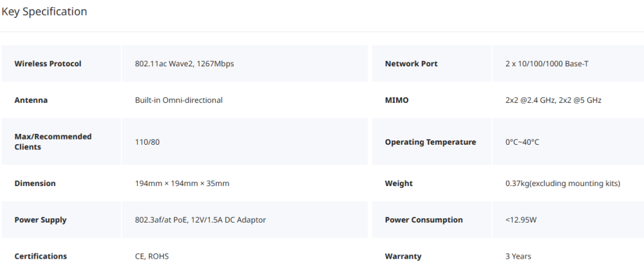Select the MIMO label
Viewport: 644px width, 278px height.
pos(397,100)
